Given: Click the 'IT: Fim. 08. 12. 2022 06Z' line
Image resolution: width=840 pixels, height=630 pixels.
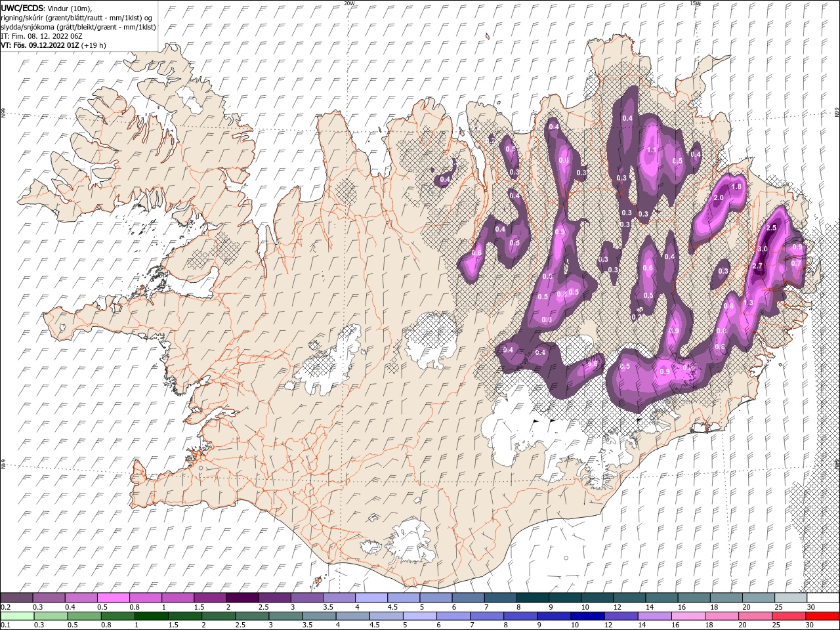Looking at the screenshot, I should coord(41,36).
